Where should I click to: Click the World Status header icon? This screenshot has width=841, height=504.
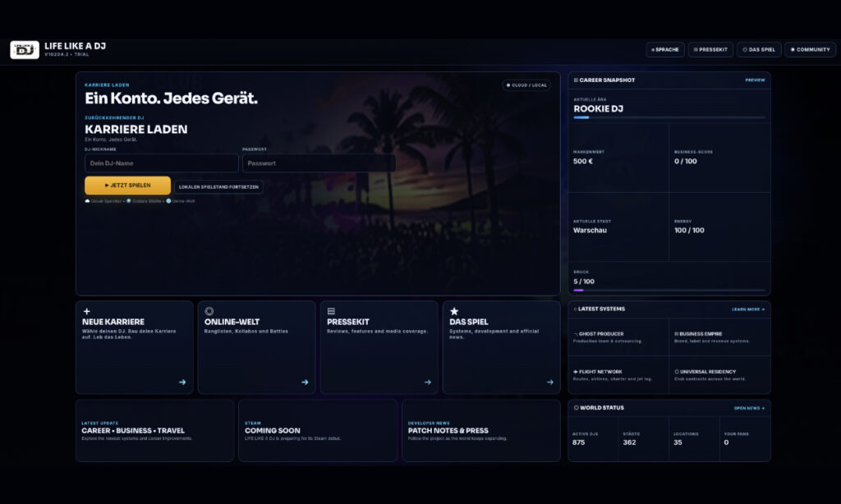577,407
